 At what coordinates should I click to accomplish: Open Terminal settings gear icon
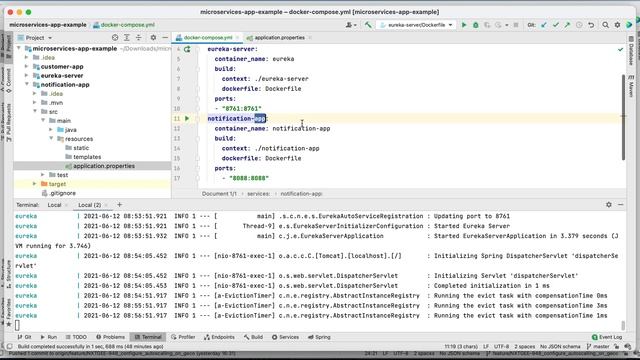pos(609,204)
